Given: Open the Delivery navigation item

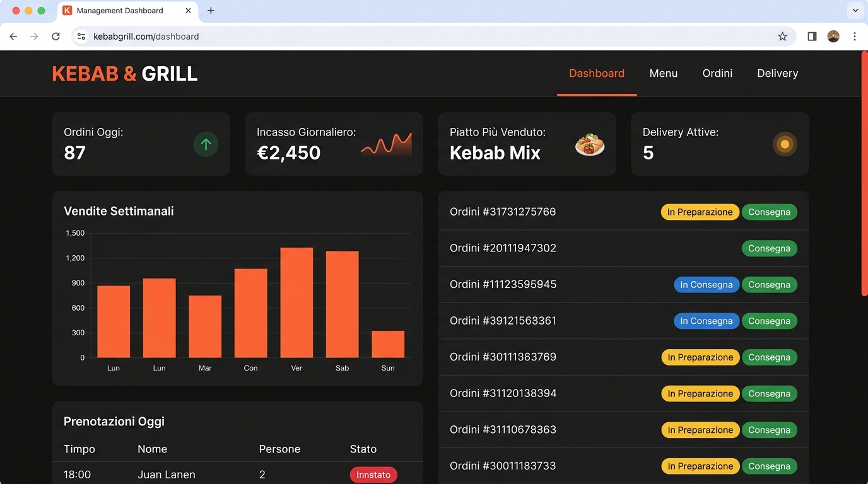Looking at the screenshot, I should click(777, 73).
